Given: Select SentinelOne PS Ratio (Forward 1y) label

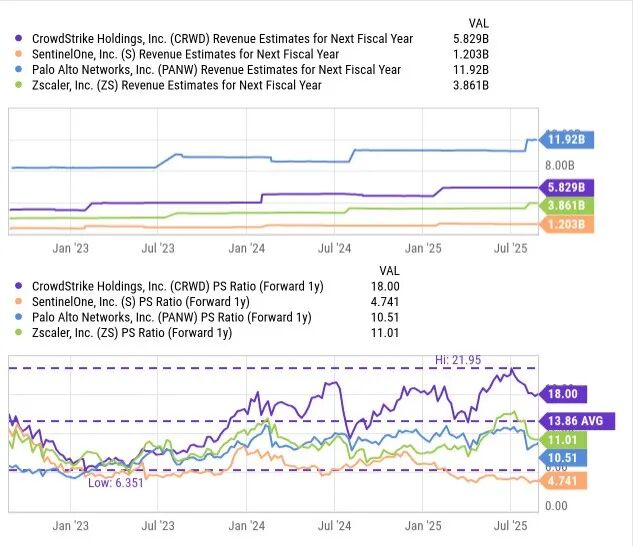Looking at the screenshot, I should click(140, 302).
